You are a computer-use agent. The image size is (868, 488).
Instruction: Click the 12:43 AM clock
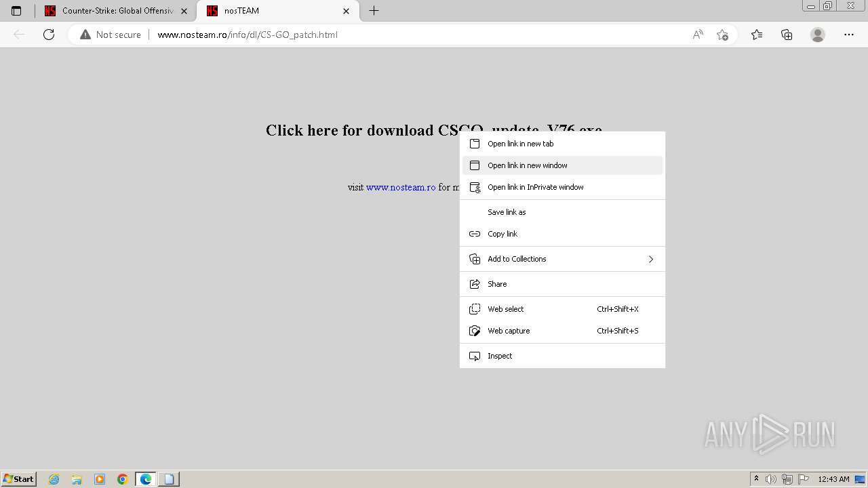pos(833,479)
